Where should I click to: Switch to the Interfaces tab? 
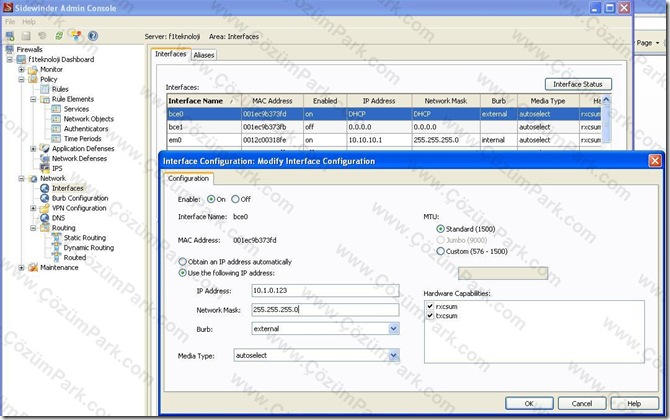point(170,54)
